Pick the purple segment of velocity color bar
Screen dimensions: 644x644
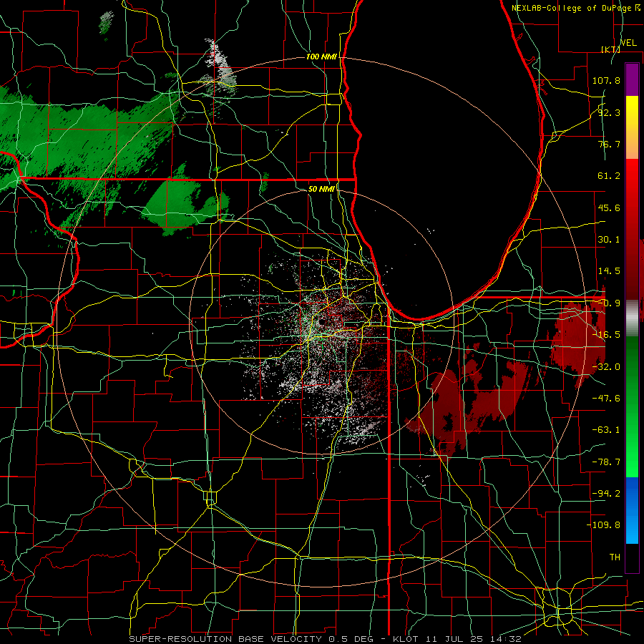point(632,79)
